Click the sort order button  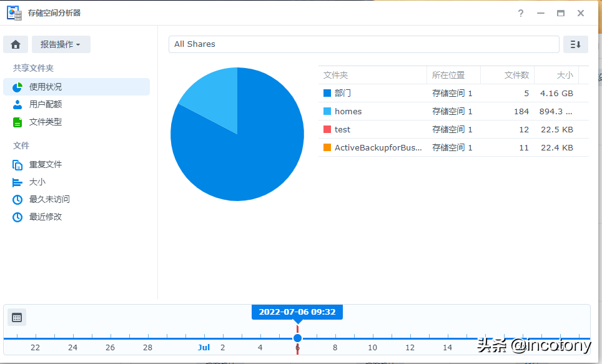pos(576,44)
